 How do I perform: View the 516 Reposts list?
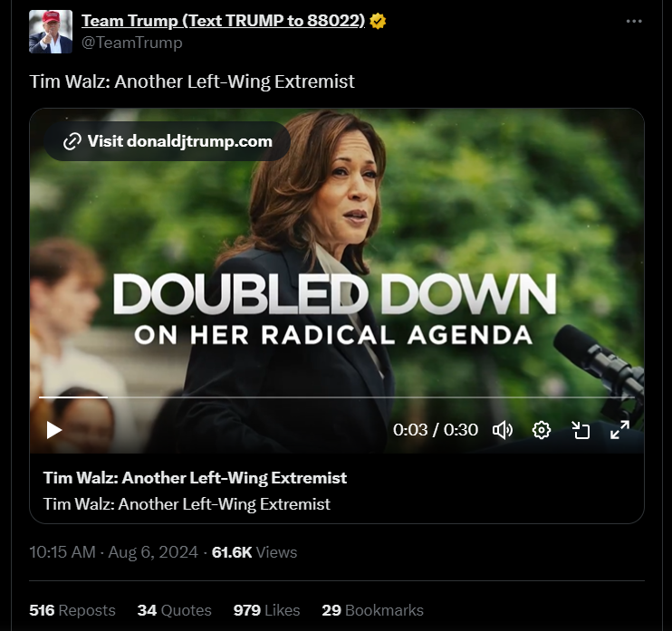click(x=72, y=610)
